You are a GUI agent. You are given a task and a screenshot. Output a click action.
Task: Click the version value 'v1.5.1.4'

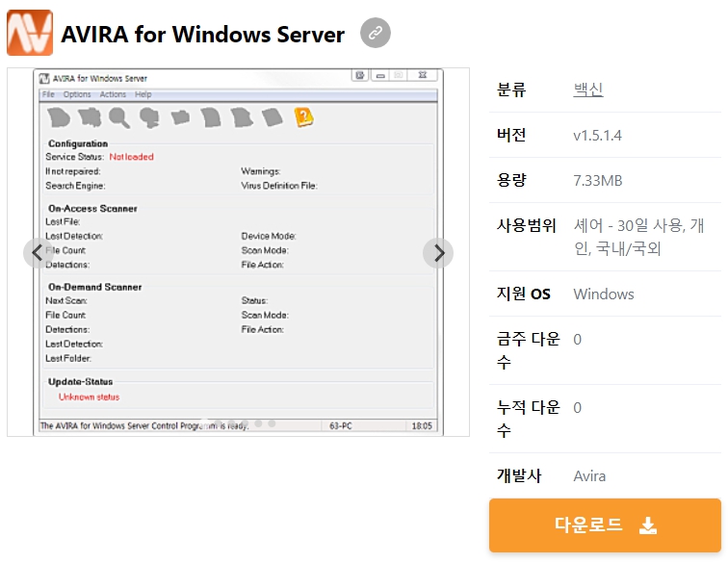[x=597, y=135]
